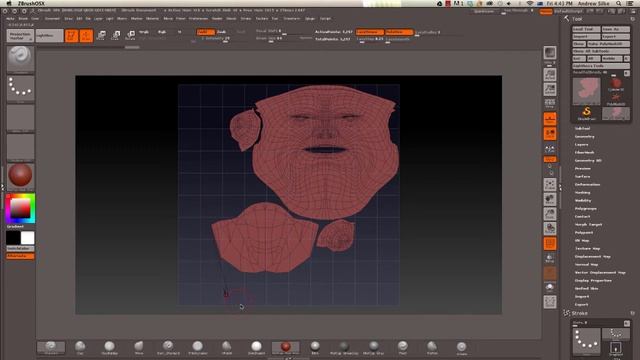Open the red material sphere selector

point(20,176)
